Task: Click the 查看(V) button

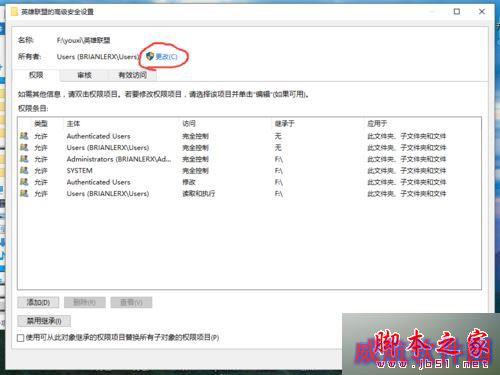Action: pos(131,302)
